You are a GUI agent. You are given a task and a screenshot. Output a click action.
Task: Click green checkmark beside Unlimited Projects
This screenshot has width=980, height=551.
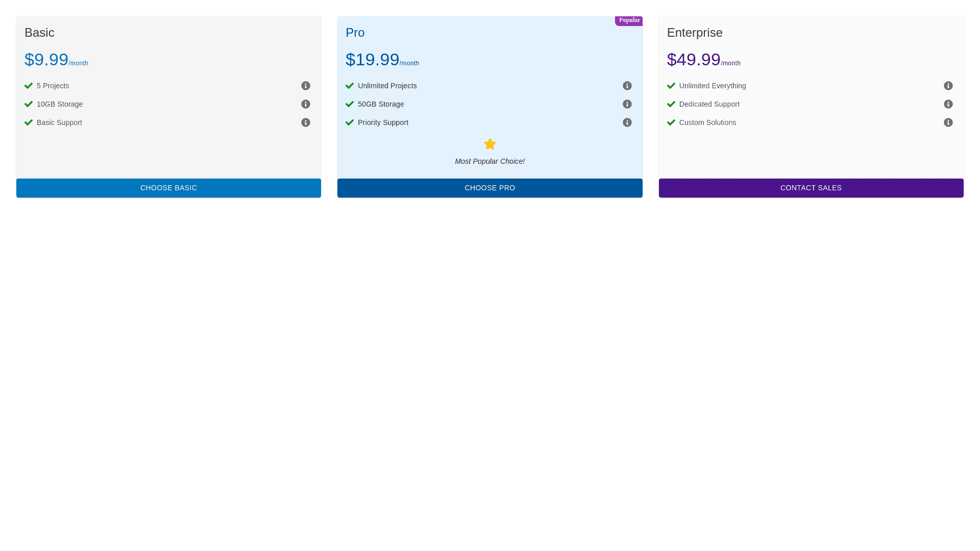click(x=350, y=86)
